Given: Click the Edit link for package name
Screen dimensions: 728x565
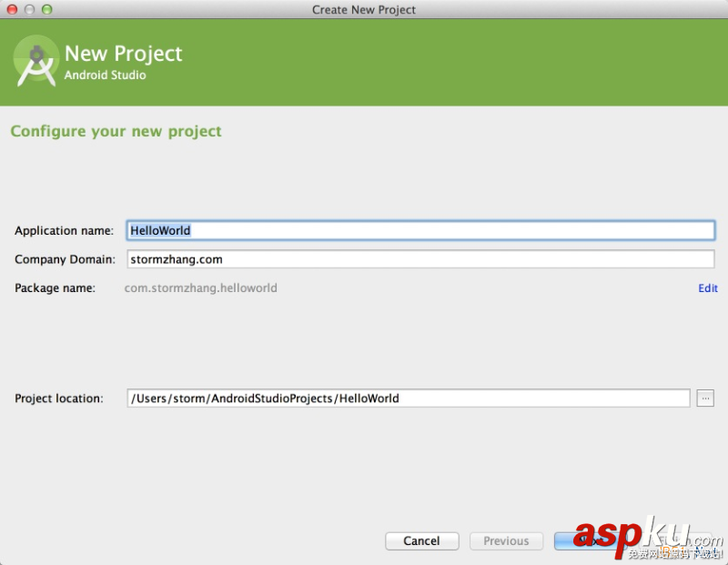Looking at the screenshot, I should tap(708, 288).
